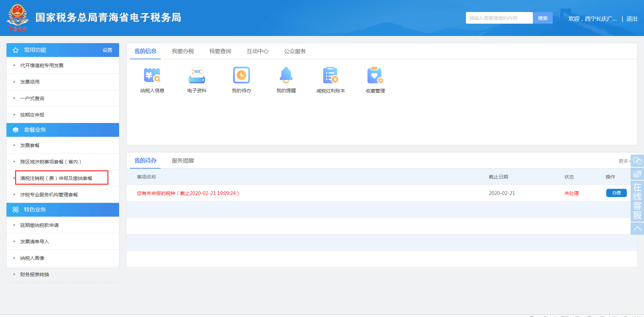The image size is (644, 317).
Task: Click the 我的待办 clock icon
Action: click(241, 75)
